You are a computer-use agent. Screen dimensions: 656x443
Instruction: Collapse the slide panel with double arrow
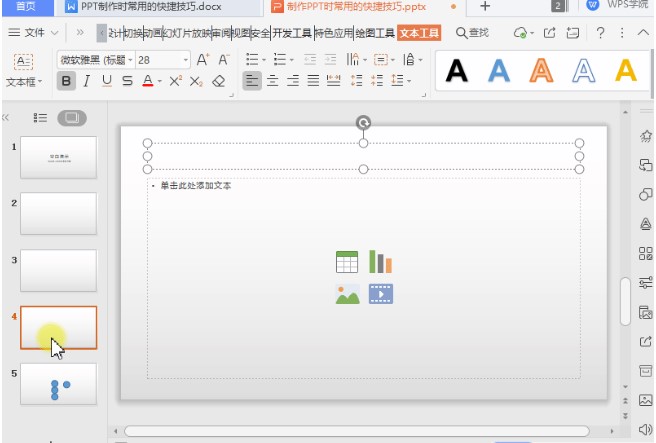[x=6, y=118]
